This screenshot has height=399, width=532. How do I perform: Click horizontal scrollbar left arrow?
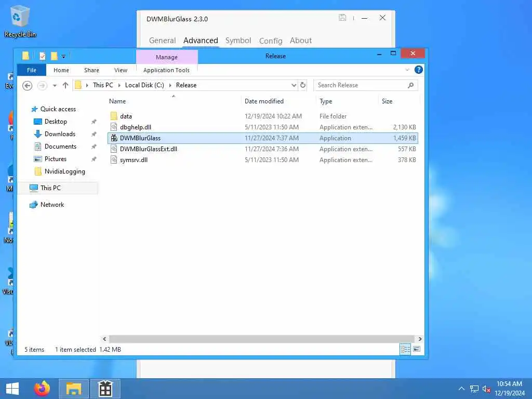click(x=104, y=339)
